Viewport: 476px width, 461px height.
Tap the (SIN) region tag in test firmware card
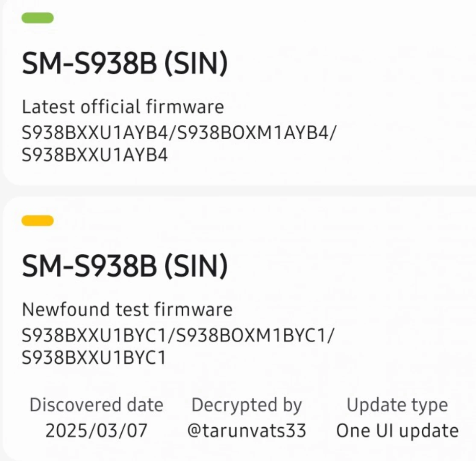point(195,266)
